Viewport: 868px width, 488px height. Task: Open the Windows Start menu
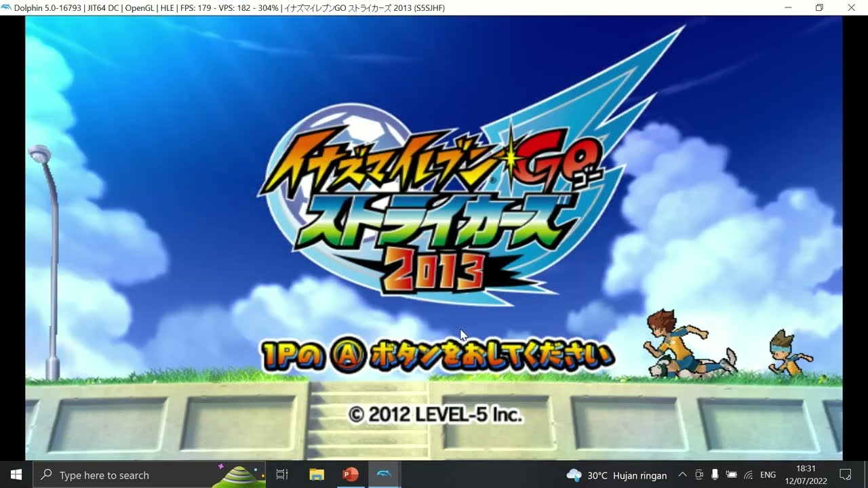pyautogui.click(x=16, y=474)
